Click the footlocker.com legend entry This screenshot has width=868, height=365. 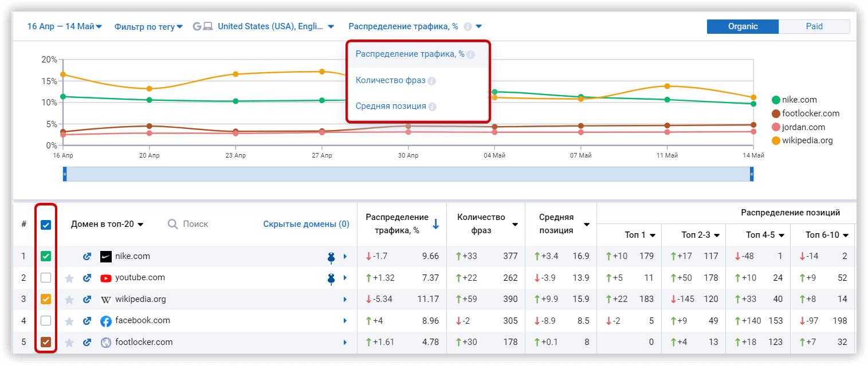coord(807,113)
